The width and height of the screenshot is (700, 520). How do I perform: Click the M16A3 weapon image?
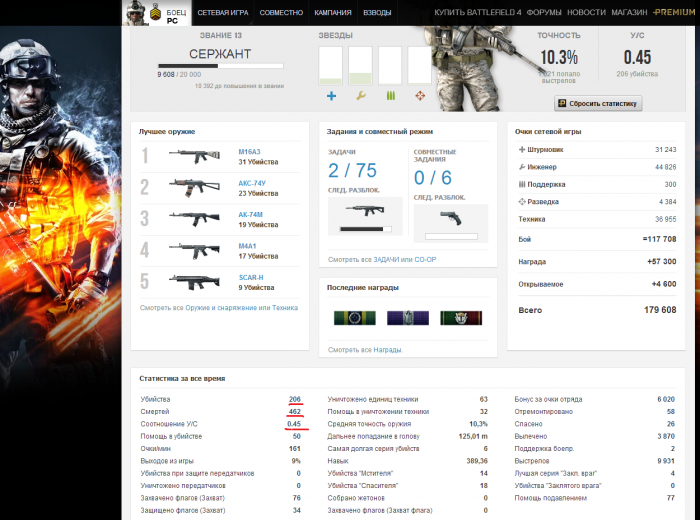click(195, 156)
